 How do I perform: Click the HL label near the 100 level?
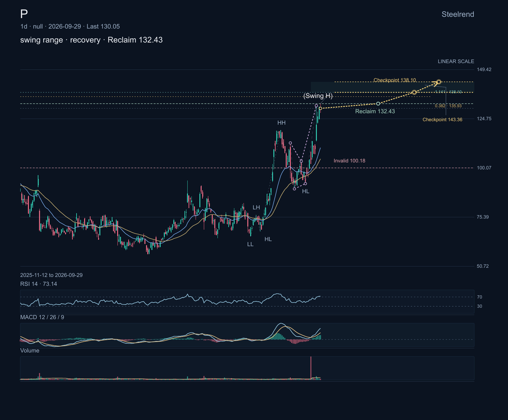tap(306, 191)
